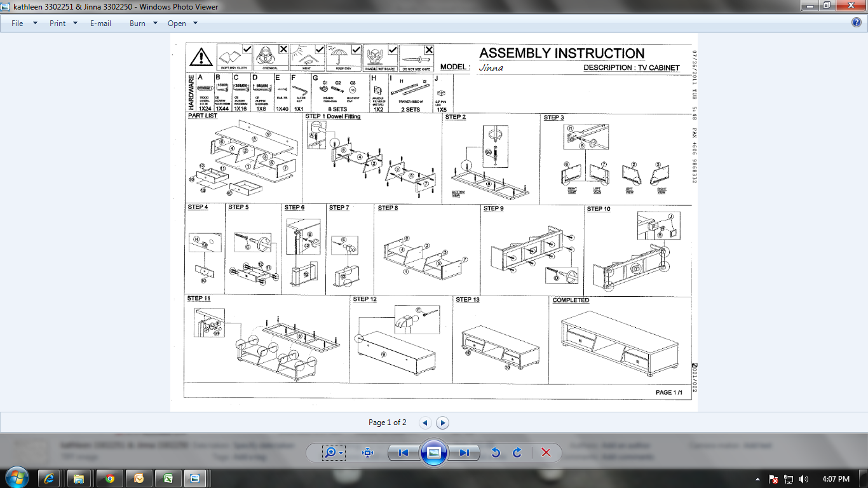The height and width of the screenshot is (488, 868).
Task: Expand the Open dropdown
Action: (183, 24)
